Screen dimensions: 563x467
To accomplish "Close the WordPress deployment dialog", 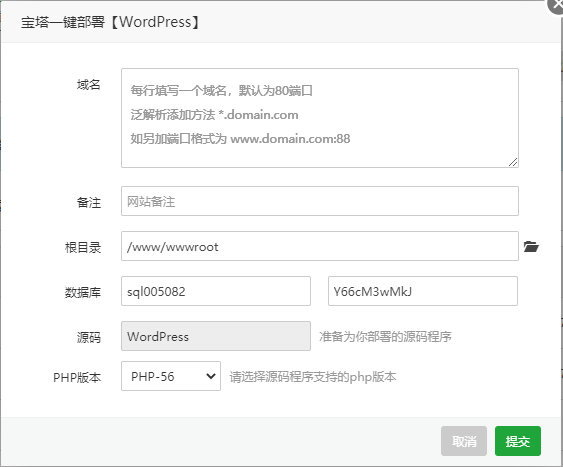I will click(x=556, y=5).
